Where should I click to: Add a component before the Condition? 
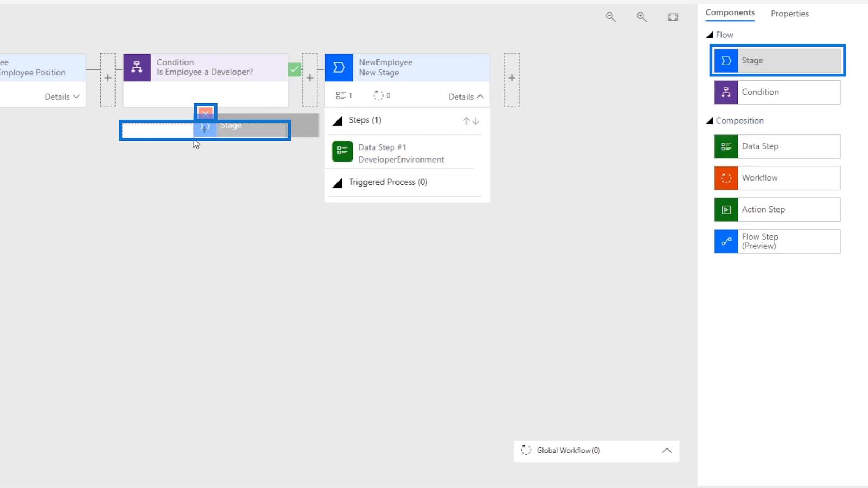point(108,79)
